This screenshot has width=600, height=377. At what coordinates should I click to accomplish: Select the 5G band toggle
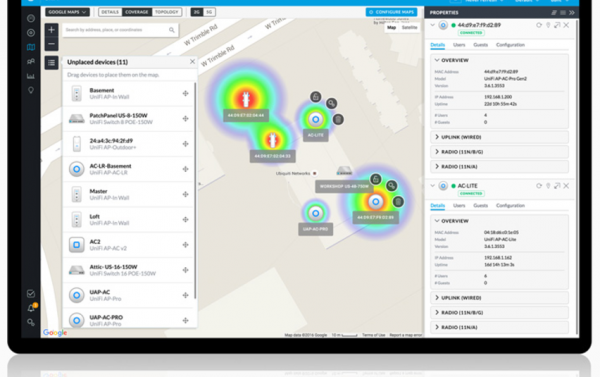pyautogui.click(x=209, y=12)
